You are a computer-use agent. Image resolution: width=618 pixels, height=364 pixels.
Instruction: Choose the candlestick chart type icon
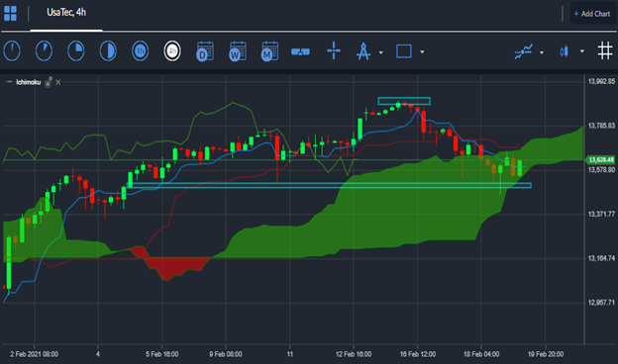tap(565, 51)
